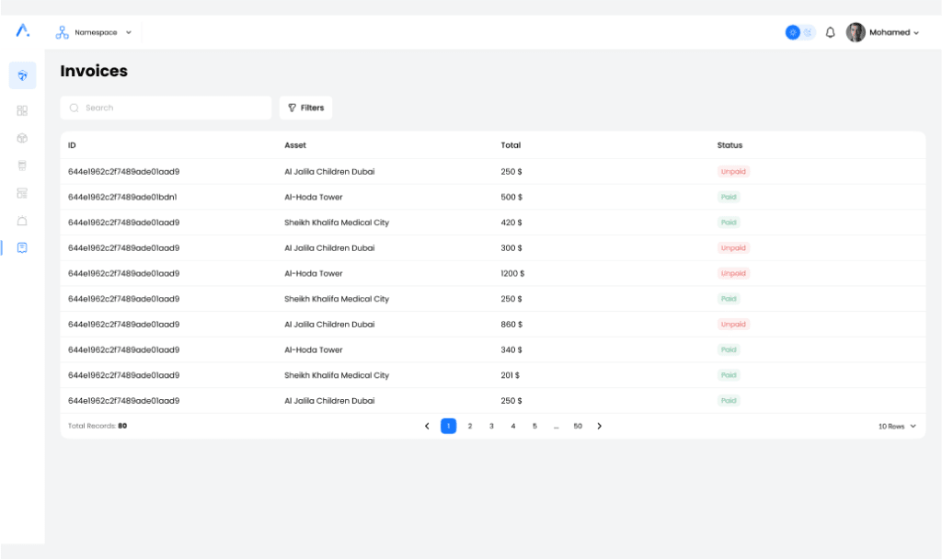The height and width of the screenshot is (560, 942).
Task: Select the cube icon in the sidebar
Action: click(x=22, y=138)
